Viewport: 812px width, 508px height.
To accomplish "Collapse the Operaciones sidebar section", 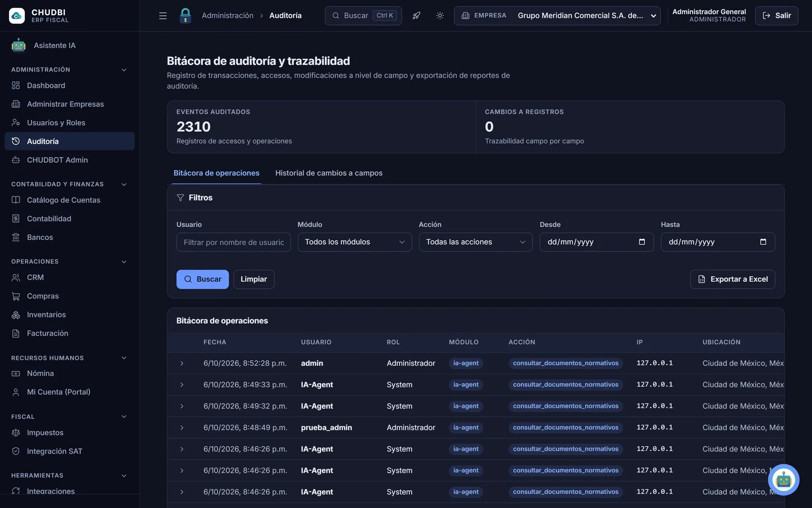I will point(124,262).
